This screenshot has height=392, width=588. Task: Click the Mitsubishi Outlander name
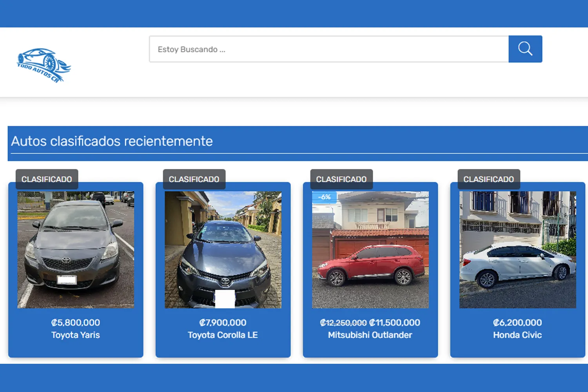coord(370,335)
